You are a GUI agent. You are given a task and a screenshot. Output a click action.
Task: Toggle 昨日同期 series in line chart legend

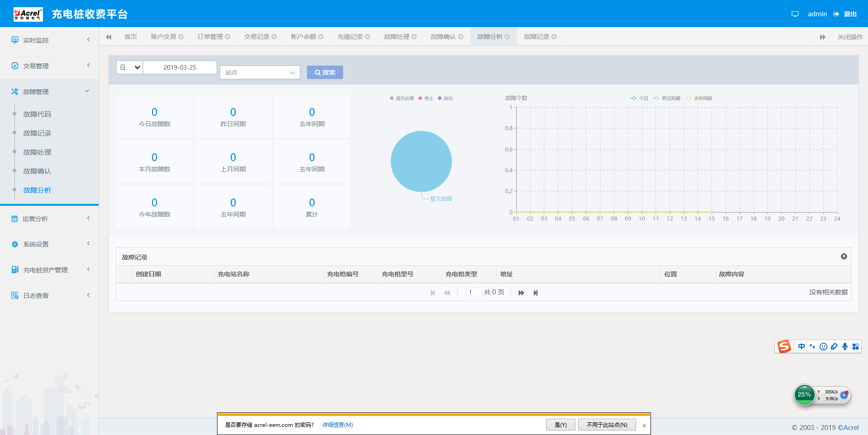pyautogui.click(x=667, y=98)
